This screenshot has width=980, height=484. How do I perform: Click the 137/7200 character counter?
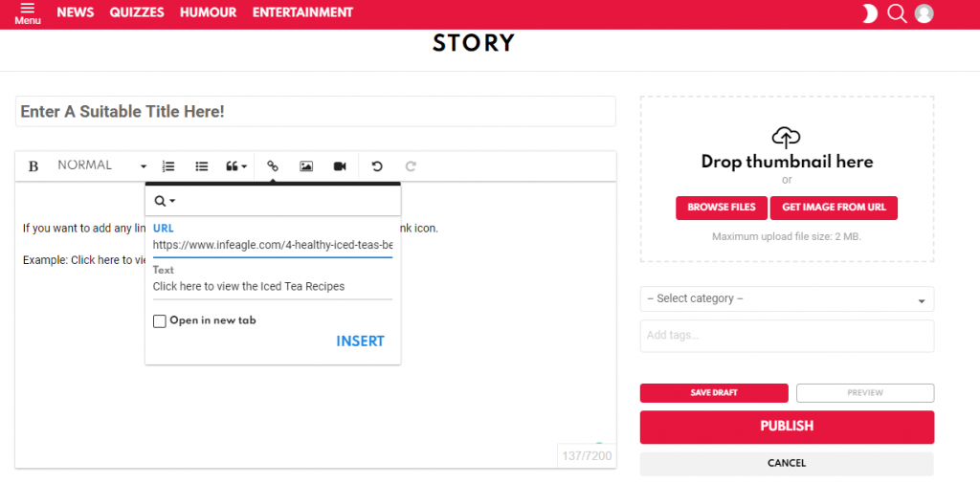pyautogui.click(x=587, y=456)
